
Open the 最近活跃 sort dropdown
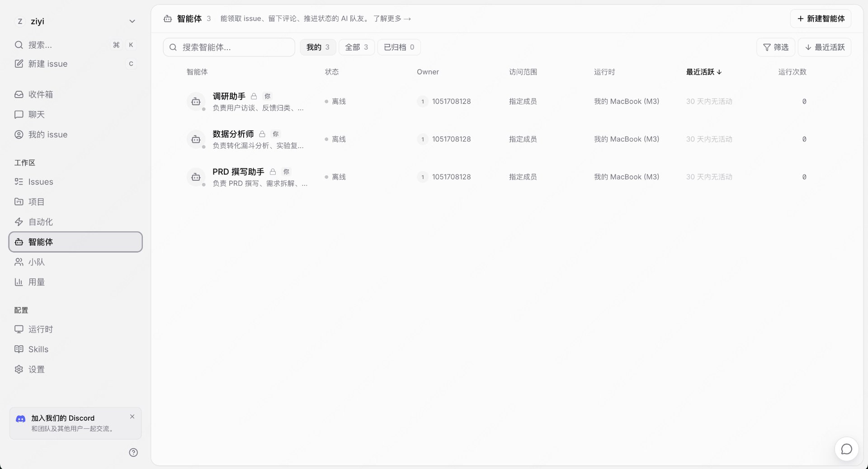point(825,47)
